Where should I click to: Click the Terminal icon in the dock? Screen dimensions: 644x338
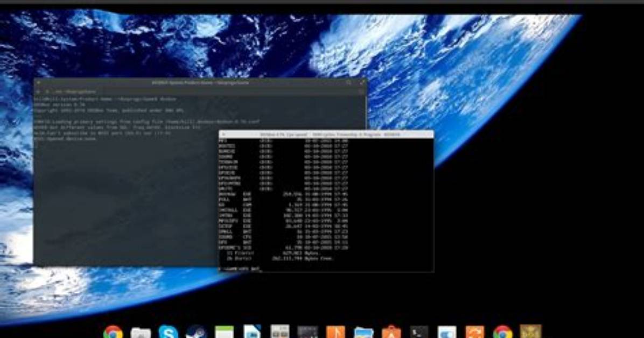pos(419,332)
